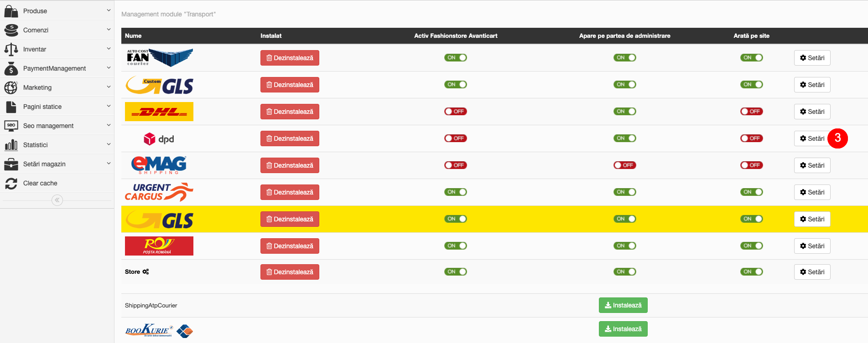
Task: Toggle Arată pe site for DHL
Action: coord(752,111)
